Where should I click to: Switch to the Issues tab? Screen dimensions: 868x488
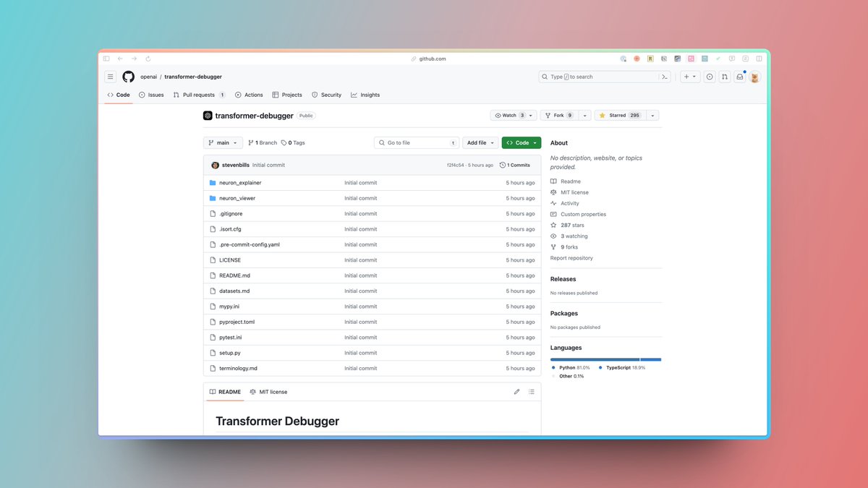click(x=151, y=95)
